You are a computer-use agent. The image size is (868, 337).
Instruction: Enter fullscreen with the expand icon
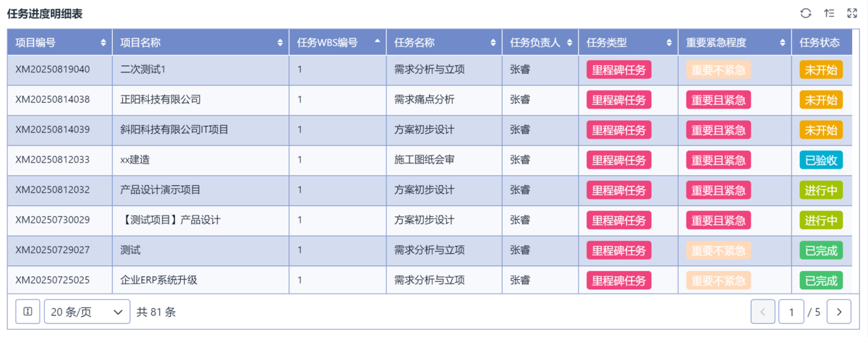(851, 13)
